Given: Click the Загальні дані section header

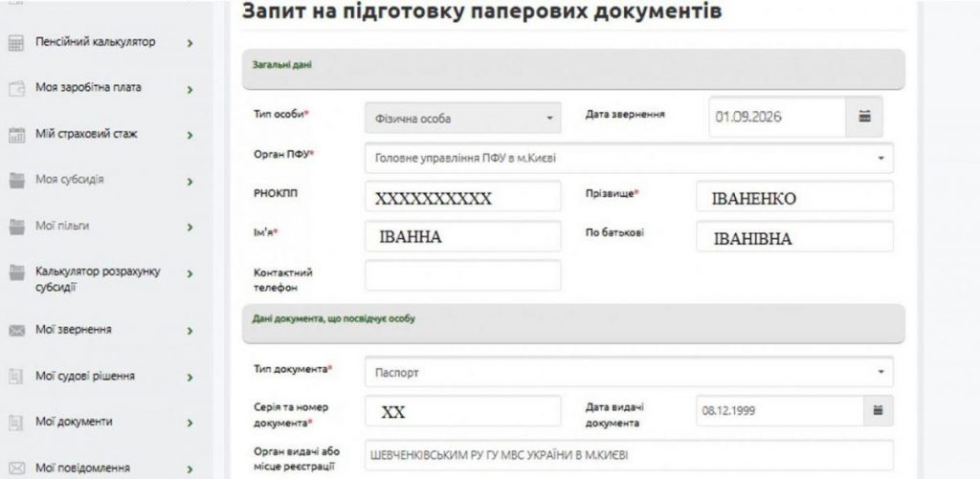Looking at the screenshot, I should 573,70.
